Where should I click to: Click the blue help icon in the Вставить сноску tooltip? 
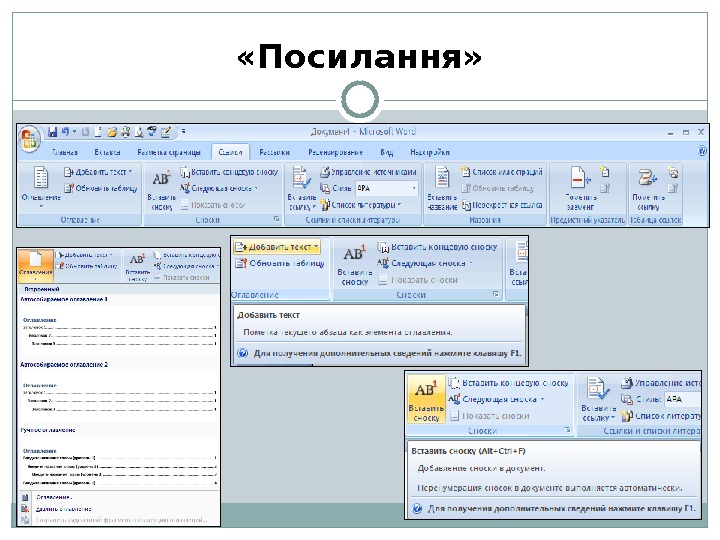[417, 508]
